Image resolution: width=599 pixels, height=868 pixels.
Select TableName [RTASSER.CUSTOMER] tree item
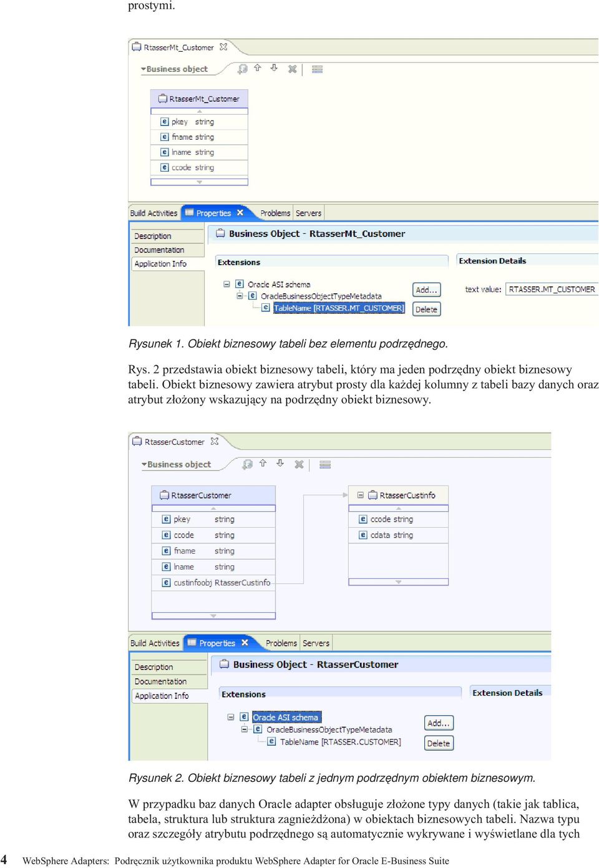pyautogui.click(x=341, y=742)
